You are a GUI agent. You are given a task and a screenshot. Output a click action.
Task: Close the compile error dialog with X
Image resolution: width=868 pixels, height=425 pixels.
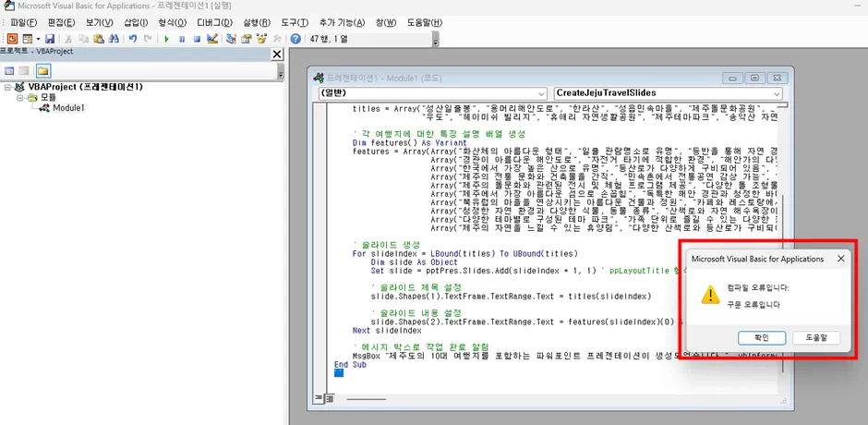tap(840, 259)
